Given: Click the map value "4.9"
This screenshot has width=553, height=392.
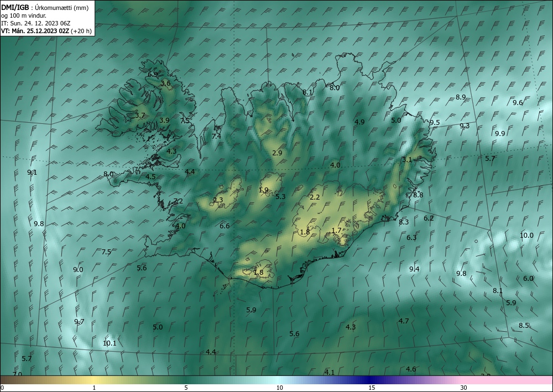Looking at the screenshot, I should pyautogui.click(x=359, y=122).
